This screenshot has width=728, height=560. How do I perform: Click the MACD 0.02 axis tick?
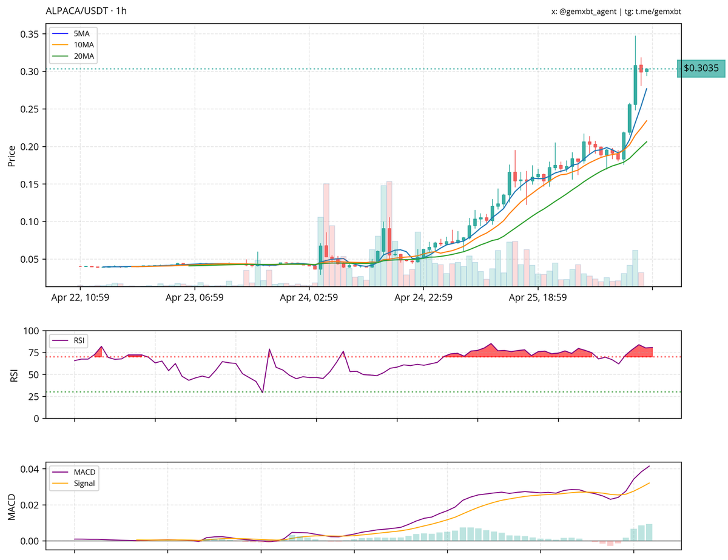pos(30,505)
